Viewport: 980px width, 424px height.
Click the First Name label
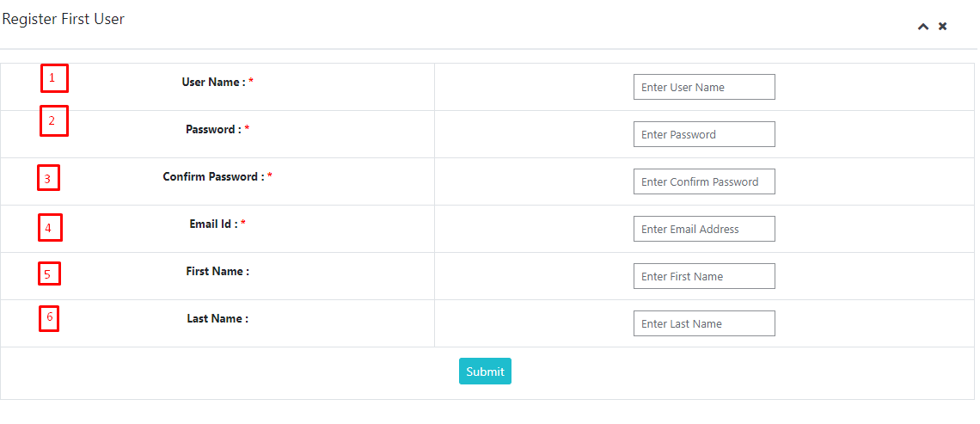click(217, 271)
